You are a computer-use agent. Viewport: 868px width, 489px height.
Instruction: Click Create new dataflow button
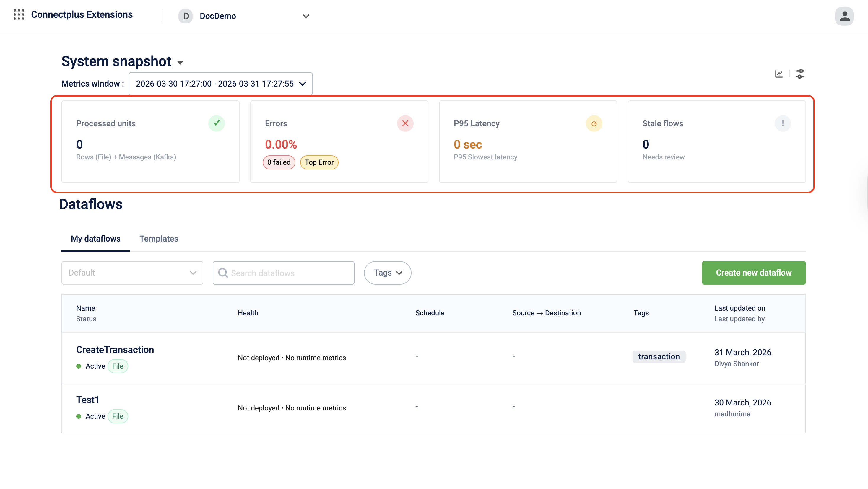click(753, 273)
